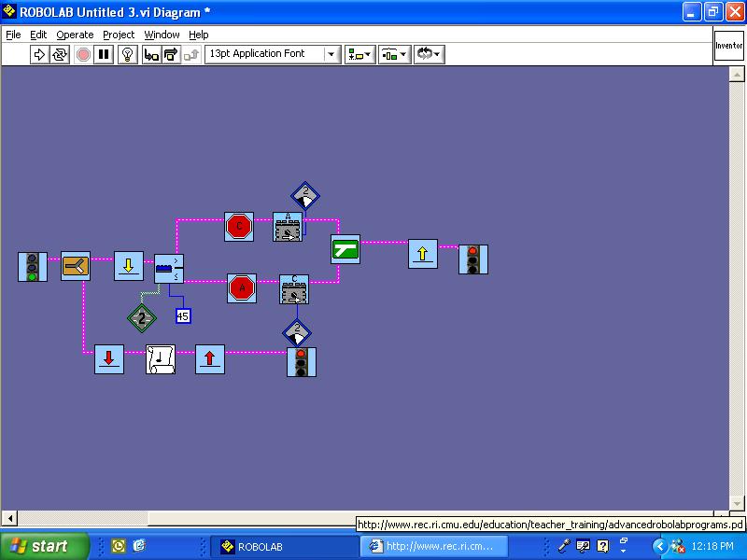Select the Stop A red octagon block

click(x=242, y=288)
